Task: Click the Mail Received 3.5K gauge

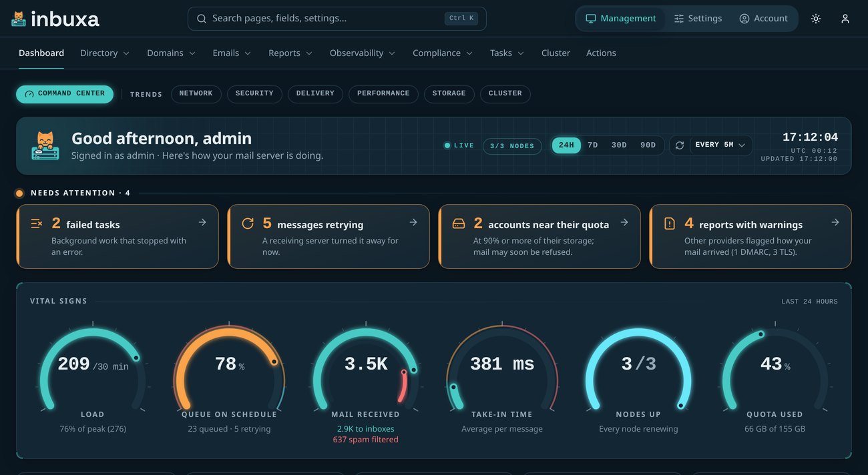Action: click(x=366, y=368)
